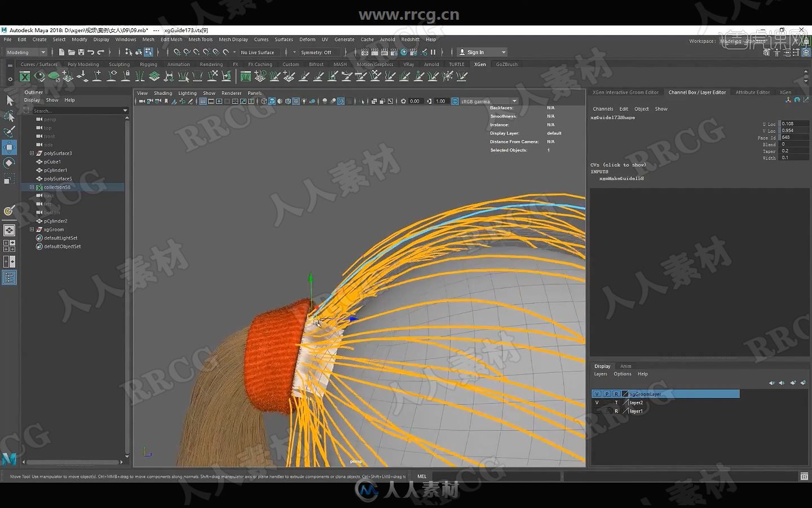Click CVs (click to show) label
812x508 pixels.
click(x=618, y=165)
